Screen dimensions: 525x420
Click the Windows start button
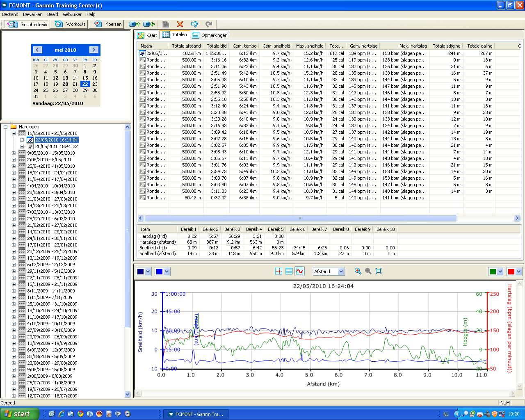[x=19, y=414]
